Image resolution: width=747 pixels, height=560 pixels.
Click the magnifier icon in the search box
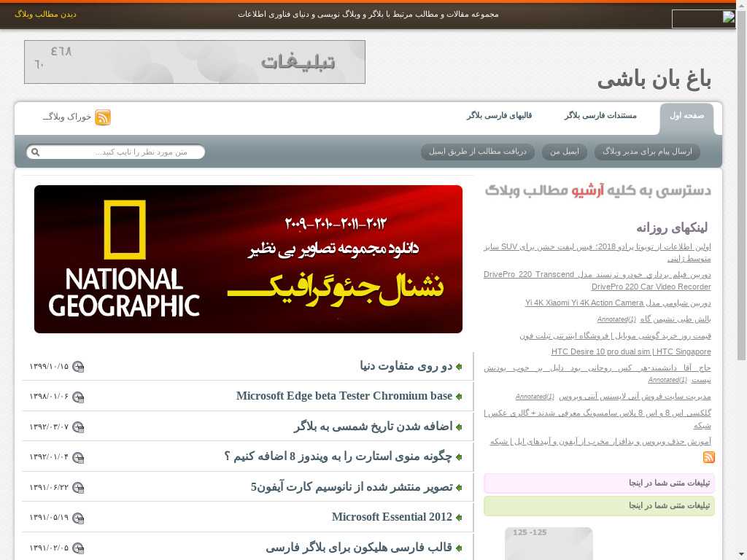pyautogui.click(x=35, y=152)
